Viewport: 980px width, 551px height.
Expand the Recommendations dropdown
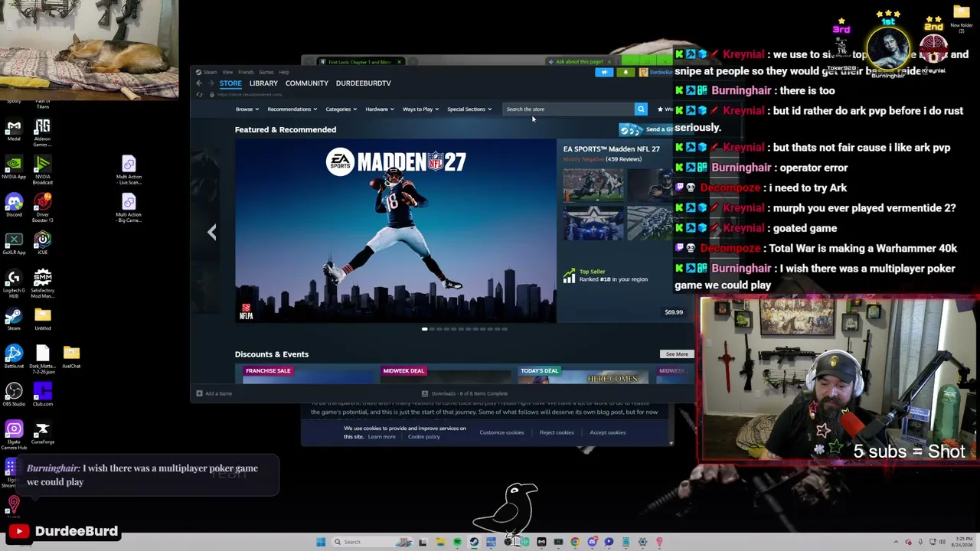tap(292, 109)
